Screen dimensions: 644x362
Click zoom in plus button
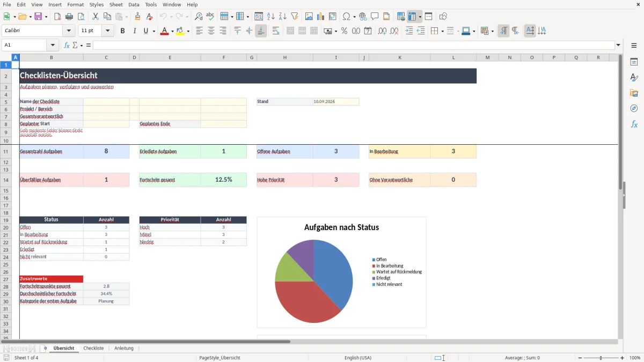[623, 358]
